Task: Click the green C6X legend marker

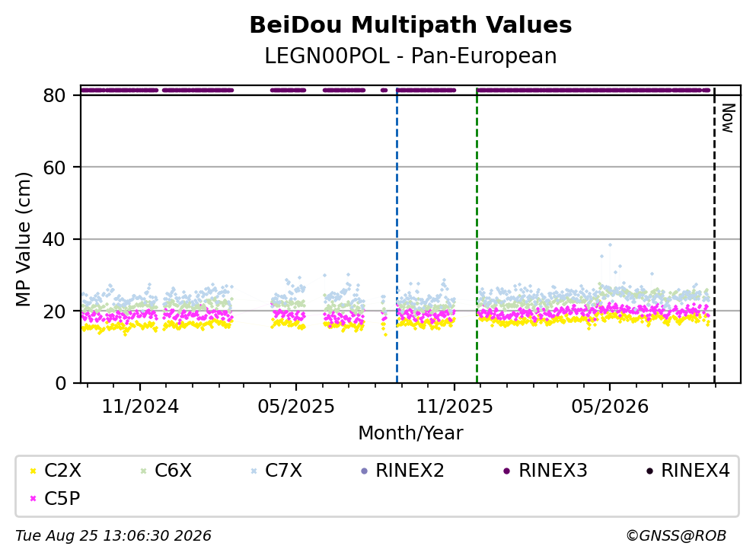Action: (x=143, y=471)
